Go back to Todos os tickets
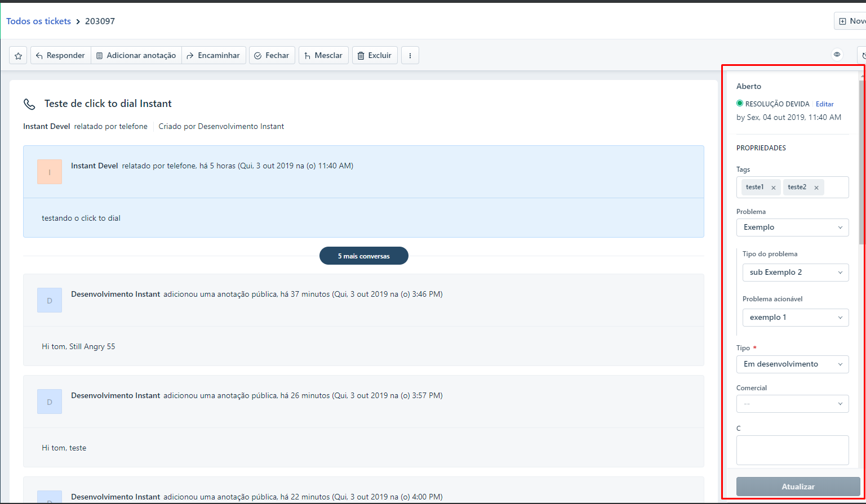This screenshot has width=866, height=504. [38, 21]
